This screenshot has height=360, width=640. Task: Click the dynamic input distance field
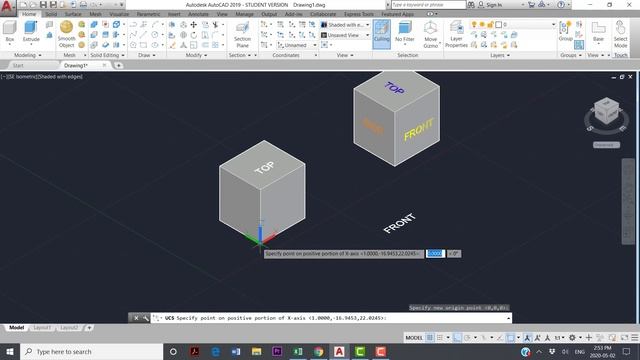435,253
